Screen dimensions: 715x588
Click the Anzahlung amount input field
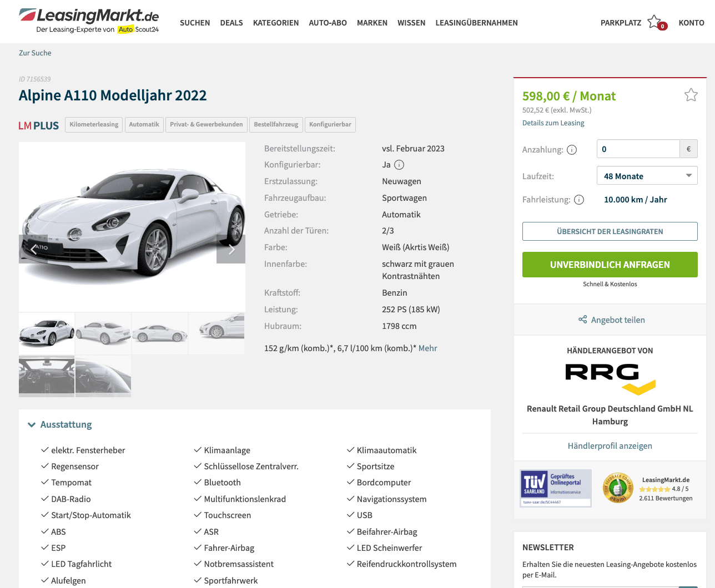pyautogui.click(x=638, y=149)
